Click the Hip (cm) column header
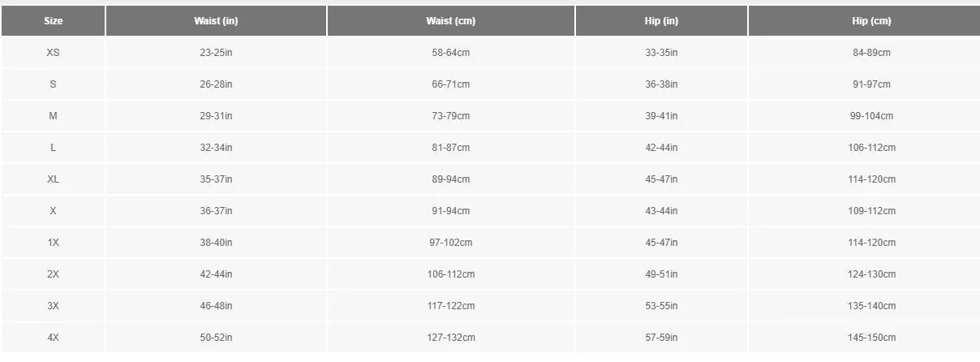The width and height of the screenshot is (980, 362). pyautogui.click(x=871, y=21)
